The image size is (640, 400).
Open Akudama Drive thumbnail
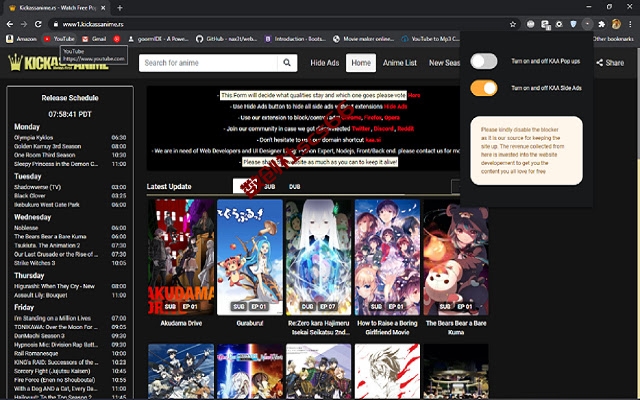click(181, 257)
